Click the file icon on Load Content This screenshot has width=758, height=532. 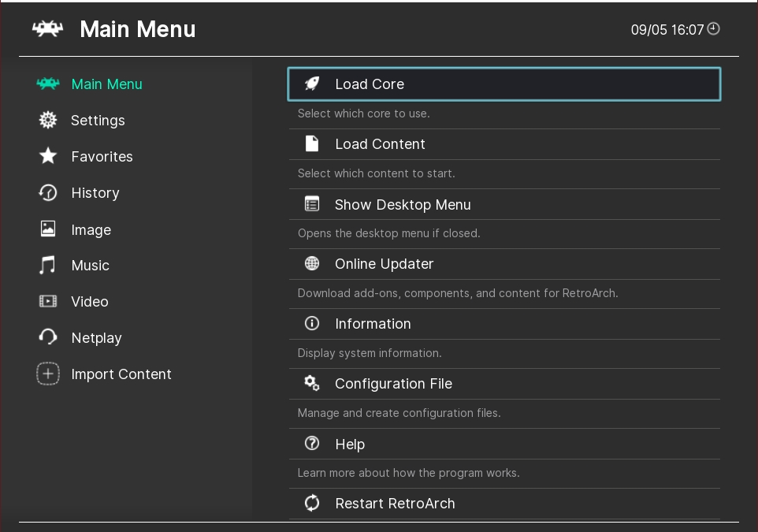click(x=312, y=143)
